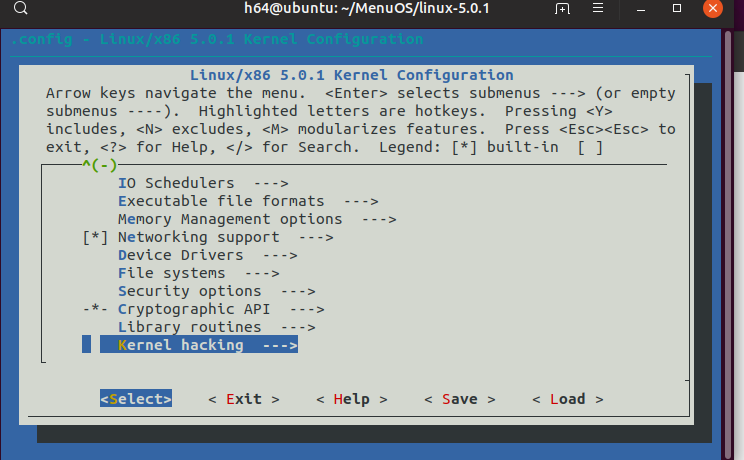
Task: Open the IO Schedulers submenu
Action: 203,183
